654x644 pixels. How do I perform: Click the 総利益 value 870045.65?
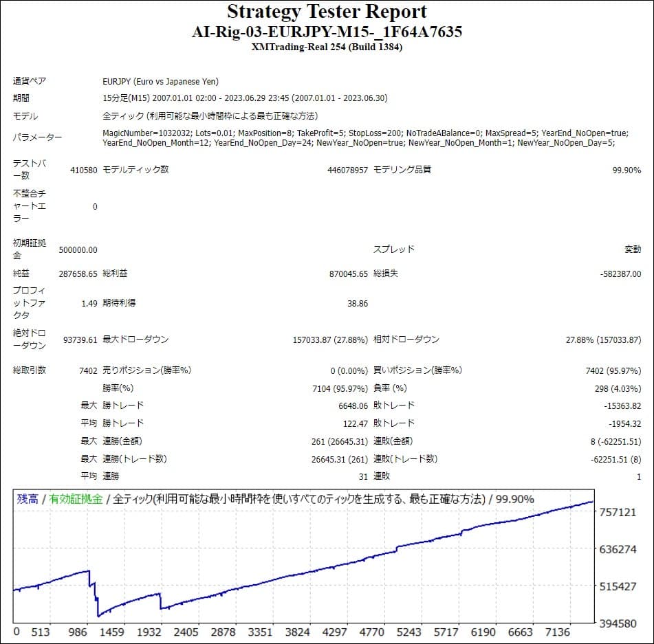(349, 274)
